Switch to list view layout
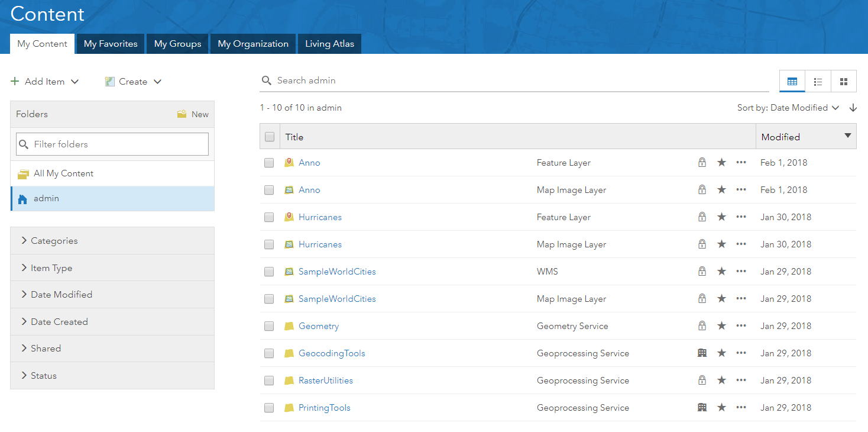This screenshot has height=432, width=868. tap(818, 81)
